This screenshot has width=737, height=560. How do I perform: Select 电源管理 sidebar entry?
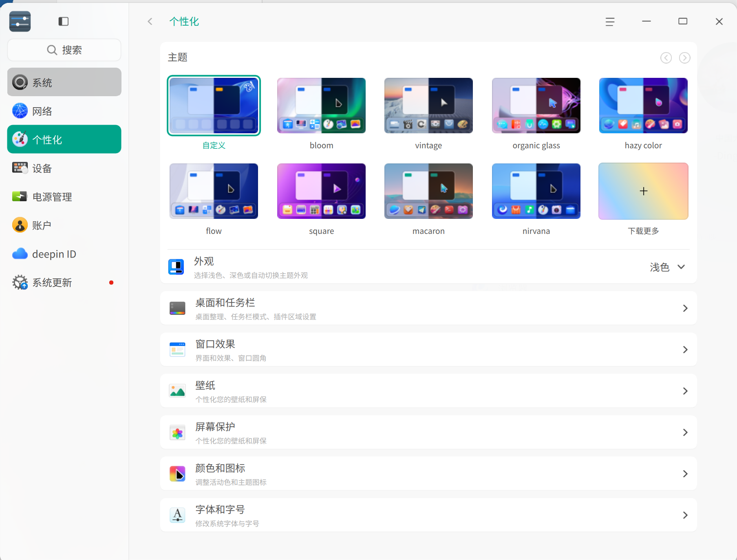tap(64, 196)
